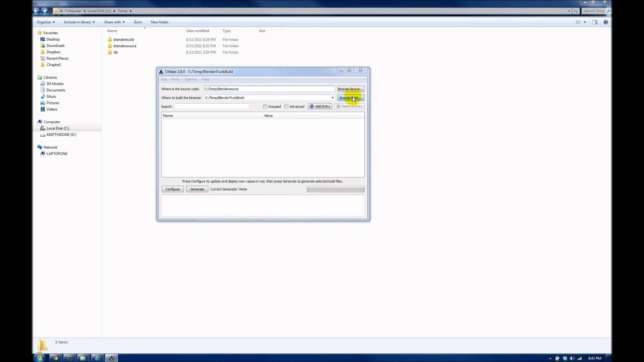The height and width of the screenshot is (362, 644).
Task: Click the Value header in CMake table
Action: [x=313, y=116]
